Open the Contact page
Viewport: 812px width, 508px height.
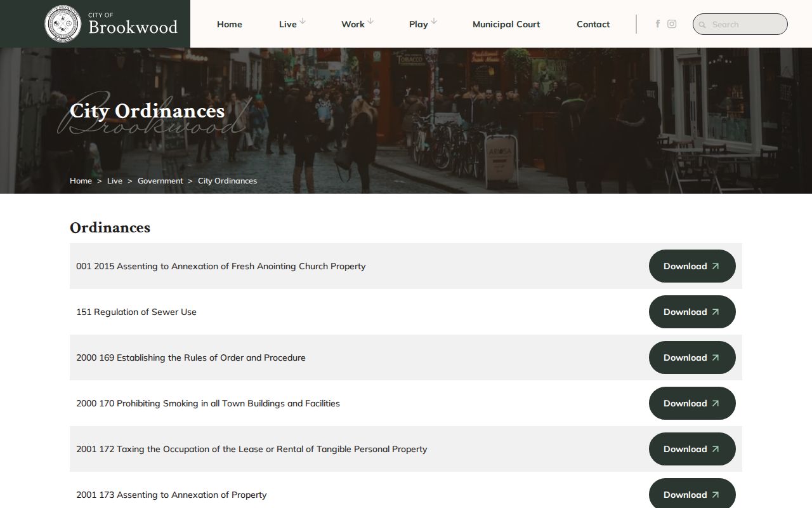(593, 24)
